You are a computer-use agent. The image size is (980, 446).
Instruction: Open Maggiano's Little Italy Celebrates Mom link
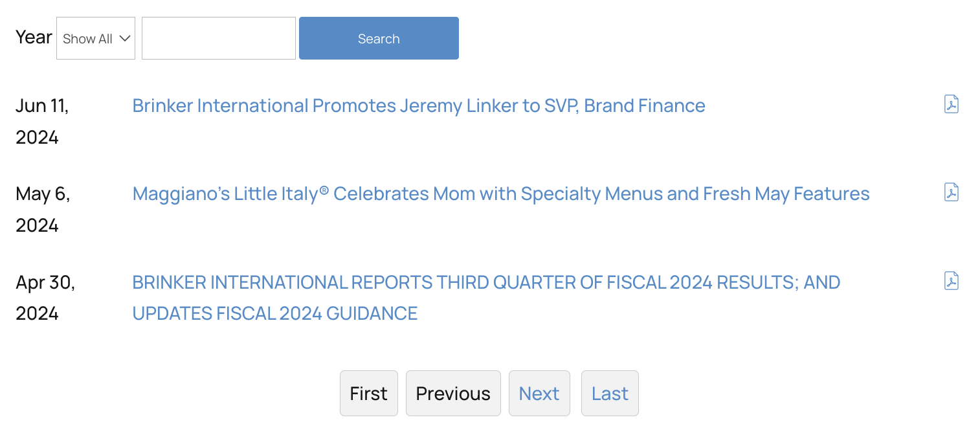(500, 194)
